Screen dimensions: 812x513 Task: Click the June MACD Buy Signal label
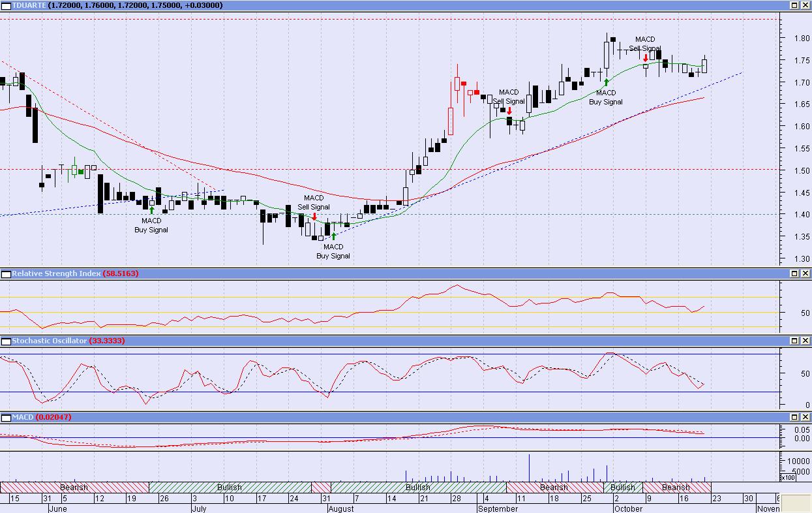(151, 225)
